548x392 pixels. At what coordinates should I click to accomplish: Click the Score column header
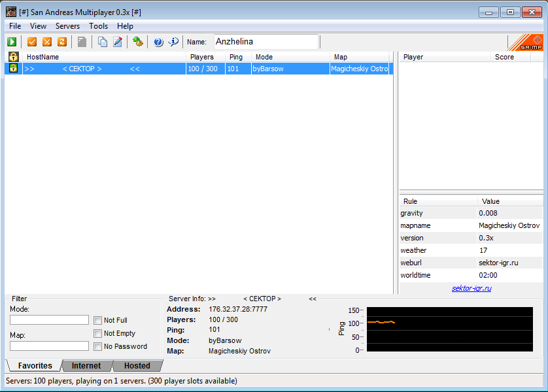pos(511,57)
